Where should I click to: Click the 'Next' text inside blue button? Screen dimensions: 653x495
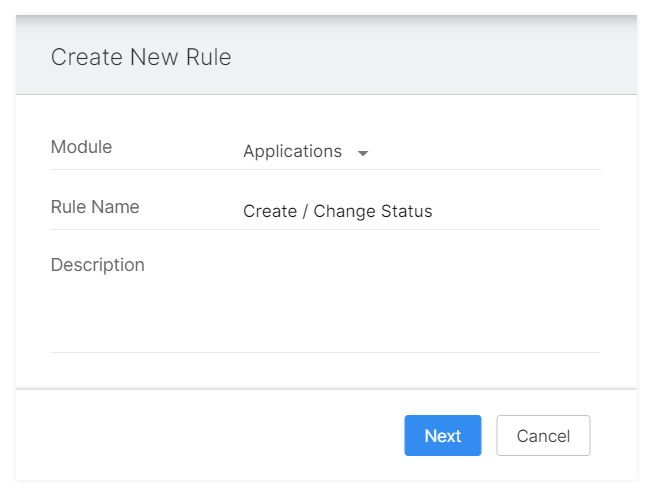[443, 436]
